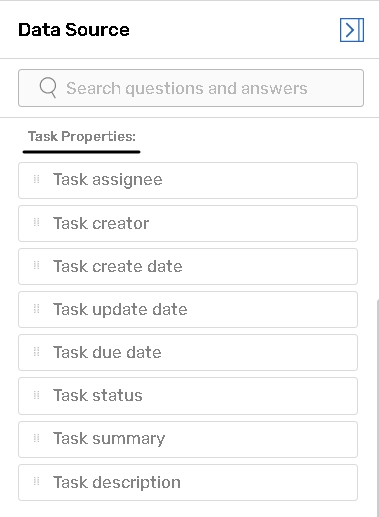Click drag handle beside Task due date
Screen dimensions: 379x517
tap(37, 352)
